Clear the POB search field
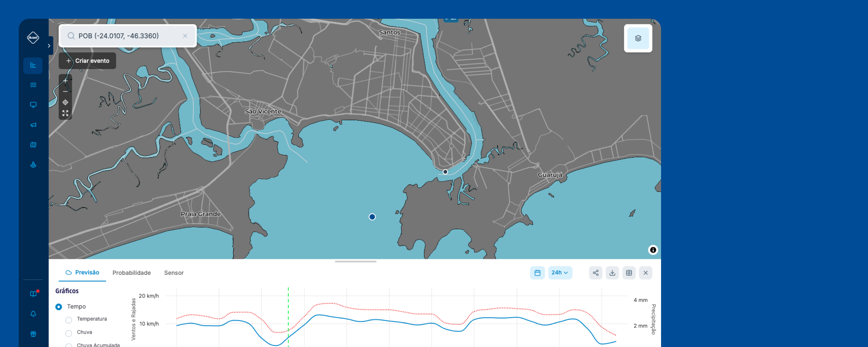Image resolution: width=868 pixels, height=347 pixels. pyautogui.click(x=185, y=36)
